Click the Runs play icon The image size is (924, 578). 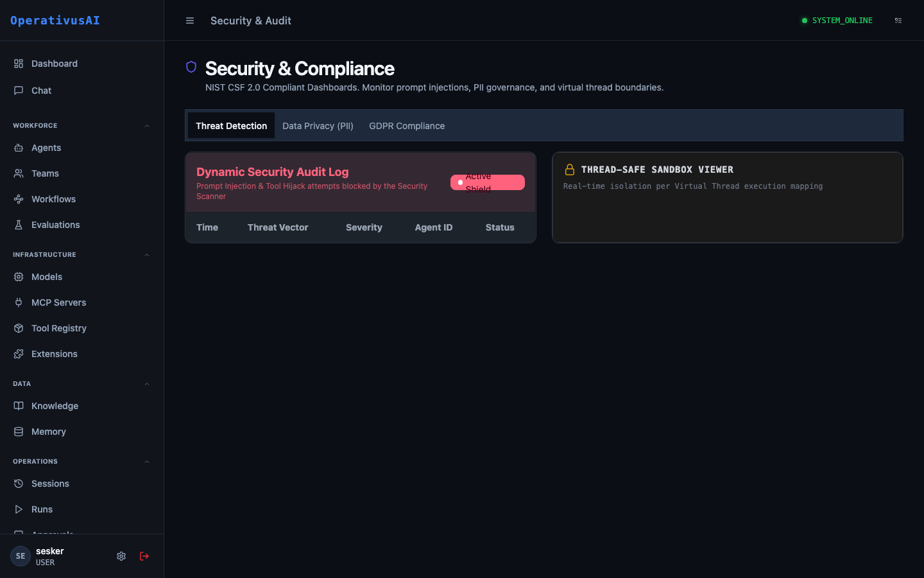tap(19, 509)
